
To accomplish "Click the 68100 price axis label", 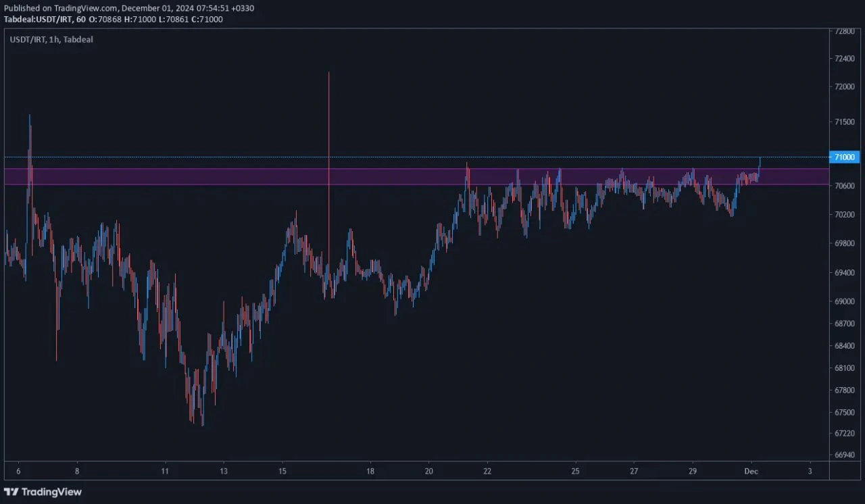I will tap(845, 368).
